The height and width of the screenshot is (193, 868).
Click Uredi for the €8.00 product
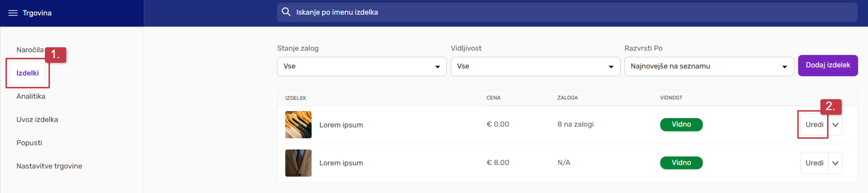coord(814,163)
